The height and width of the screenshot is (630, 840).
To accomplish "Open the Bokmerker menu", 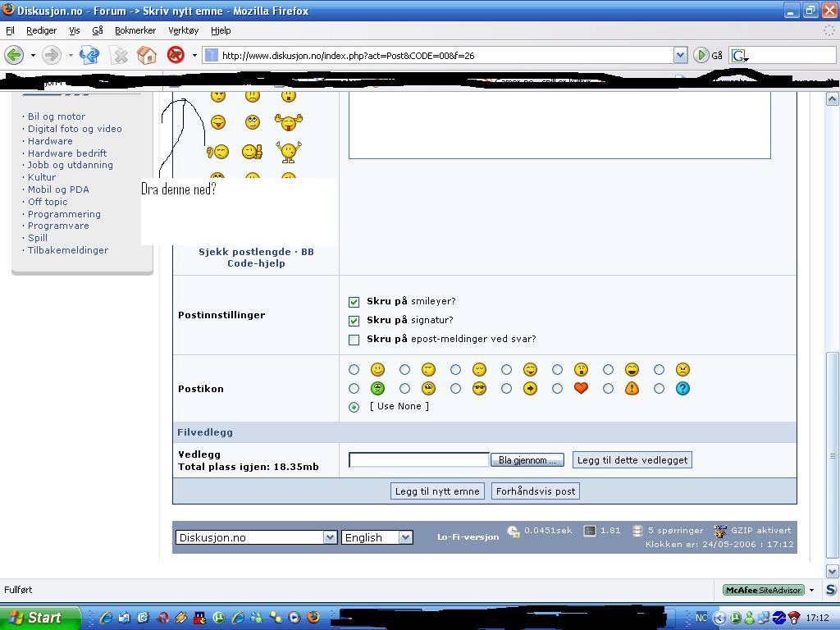I will 135,30.
